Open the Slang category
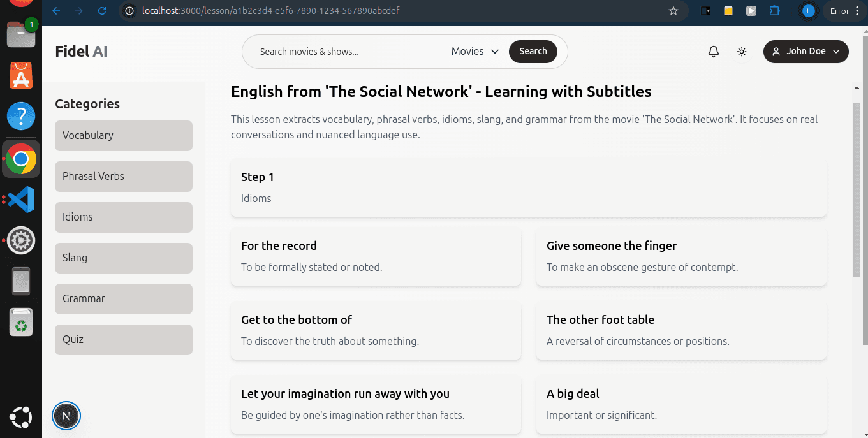Viewport: 868px width, 438px height. coord(124,258)
